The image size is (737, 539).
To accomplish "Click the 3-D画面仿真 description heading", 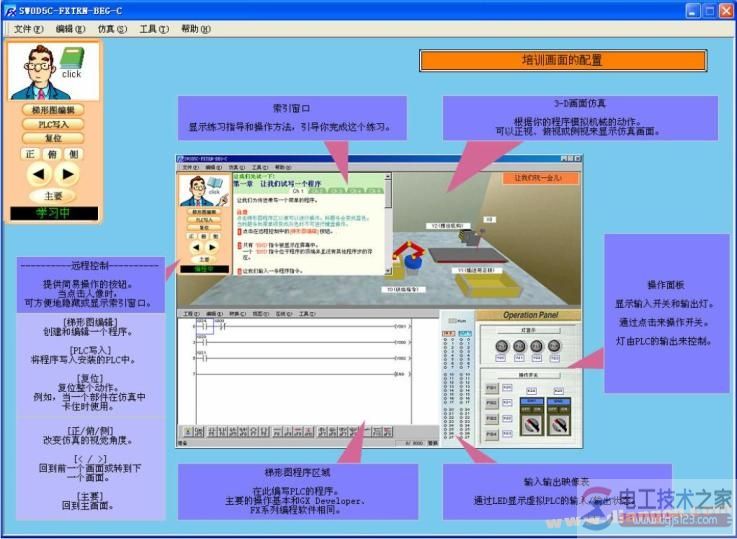I will [x=580, y=103].
